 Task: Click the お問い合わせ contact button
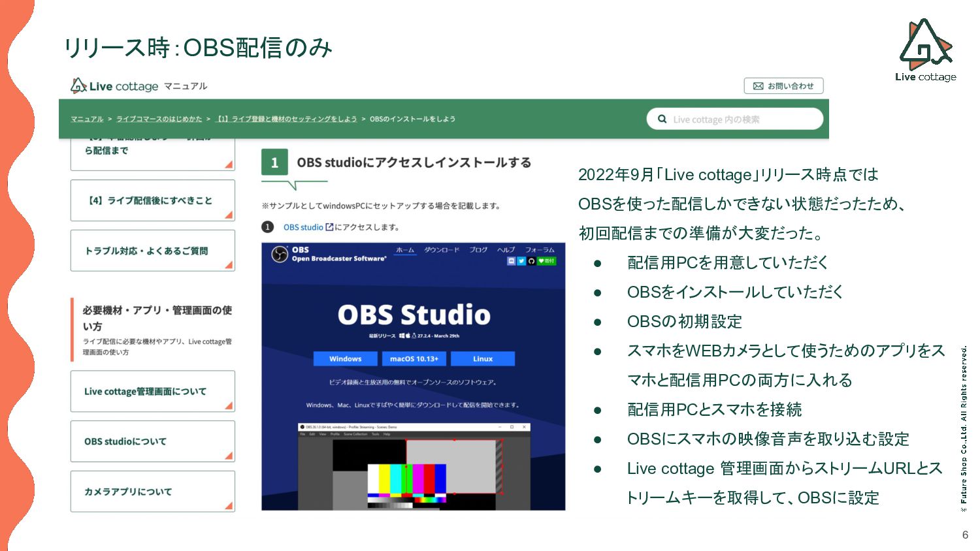coord(783,86)
